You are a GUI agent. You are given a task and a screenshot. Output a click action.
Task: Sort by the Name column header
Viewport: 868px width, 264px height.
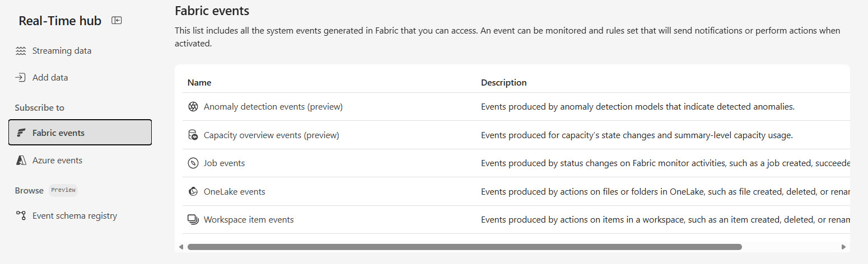point(199,83)
